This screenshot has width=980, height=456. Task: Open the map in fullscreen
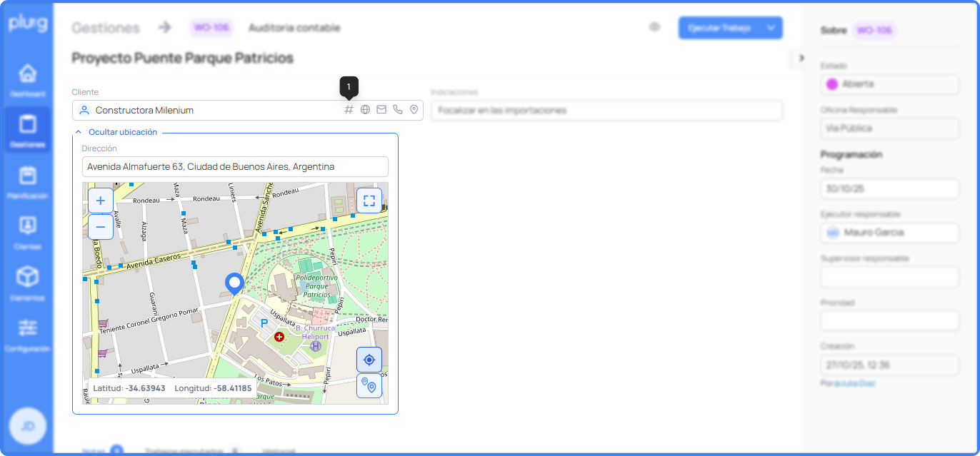click(x=369, y=201)
